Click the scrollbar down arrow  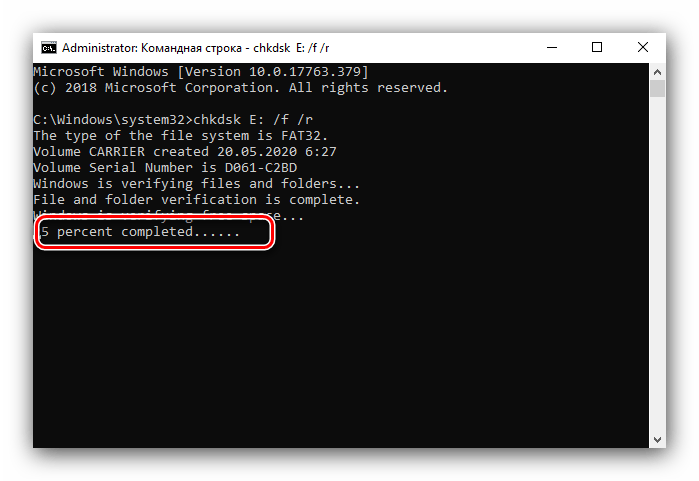tap(657, 440)
